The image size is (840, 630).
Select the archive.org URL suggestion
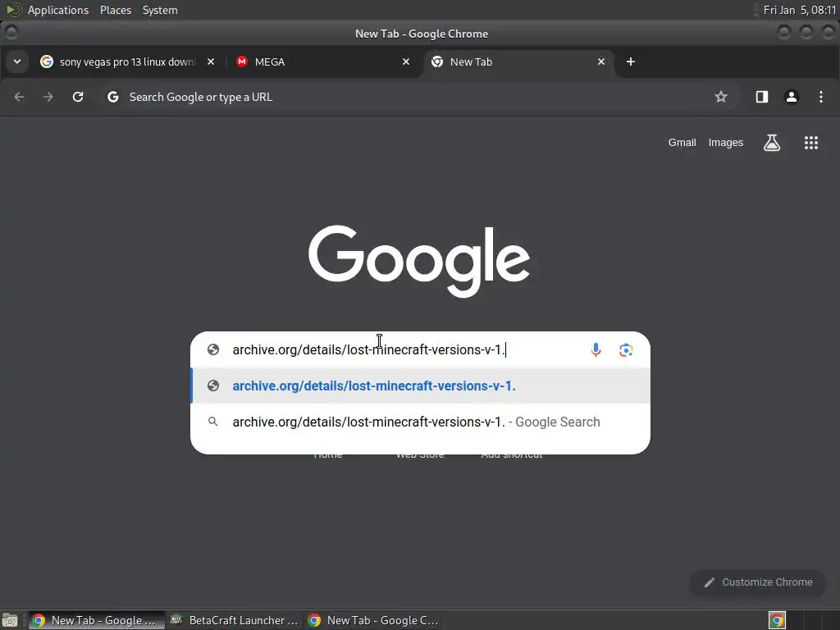[421, 386]
